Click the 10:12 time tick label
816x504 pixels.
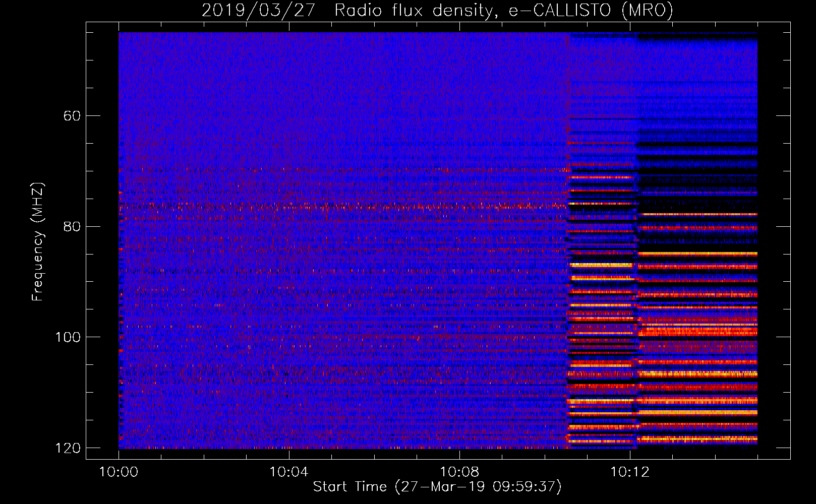tap(630, 472)
